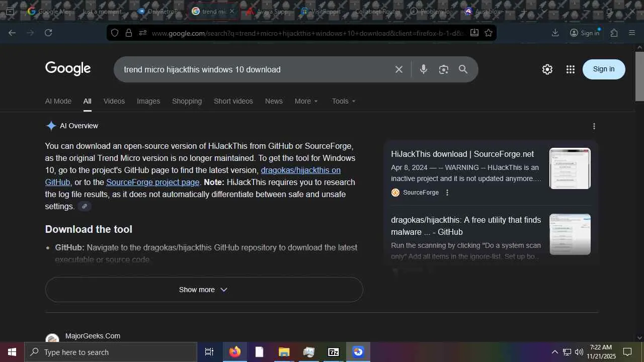The image size is (644, 362).
Task: Click the taskbar clock showing 7:22 AM
Action: tap(601, 352)
